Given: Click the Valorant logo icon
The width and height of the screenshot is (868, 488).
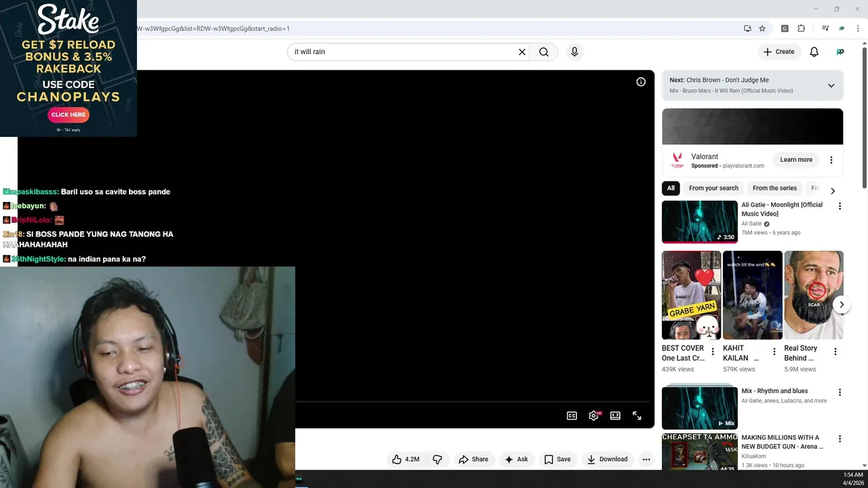Looking at the screenshot, I should pyautogui.click(x=677, y=161).
